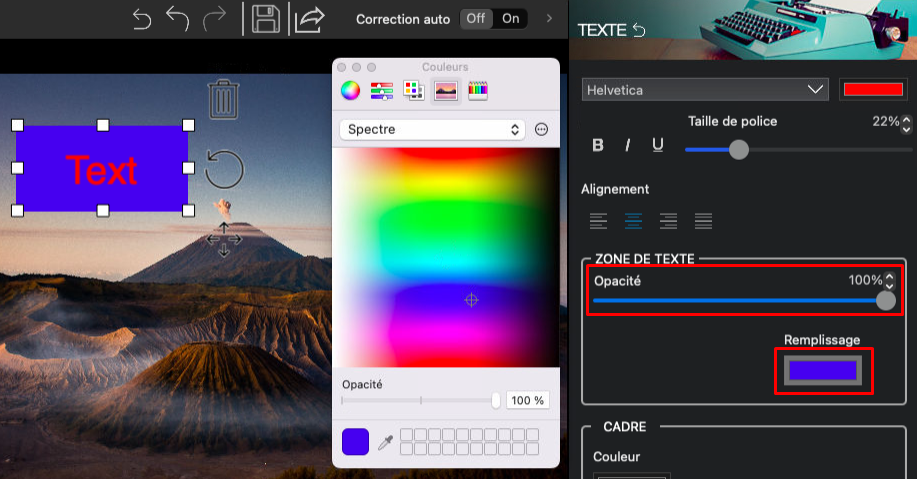Click the first empty saved color cell
This screenshot has width=917, height=479.
click(x=406, y=435)
